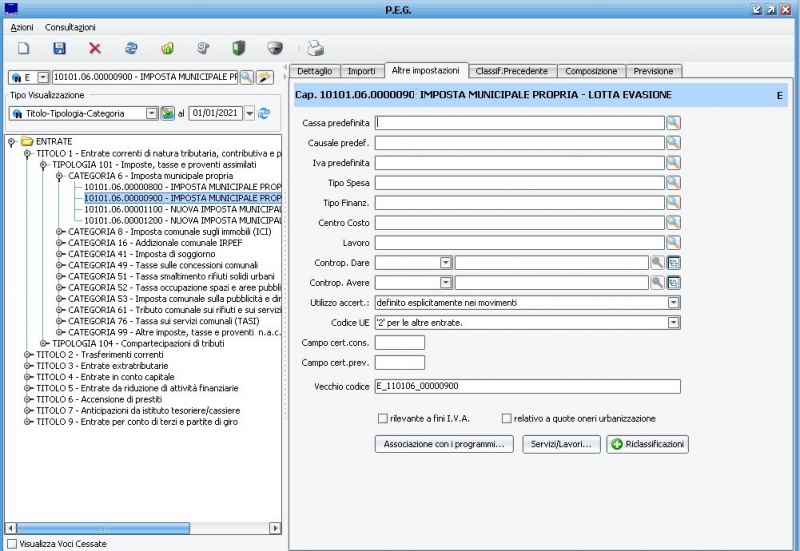Click 'Associazione con i programmi...' button
Screen dimensions: 800x551
444,444
